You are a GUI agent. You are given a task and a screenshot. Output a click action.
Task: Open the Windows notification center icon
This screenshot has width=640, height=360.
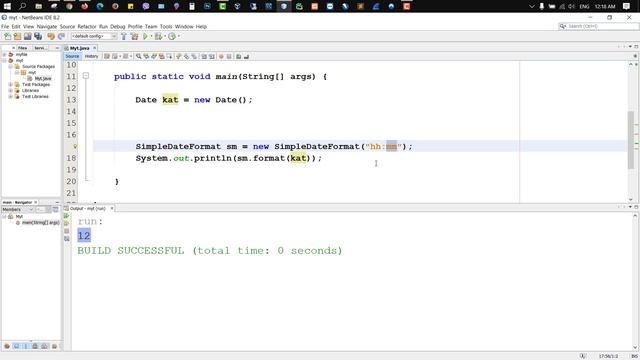coord(627,6)
